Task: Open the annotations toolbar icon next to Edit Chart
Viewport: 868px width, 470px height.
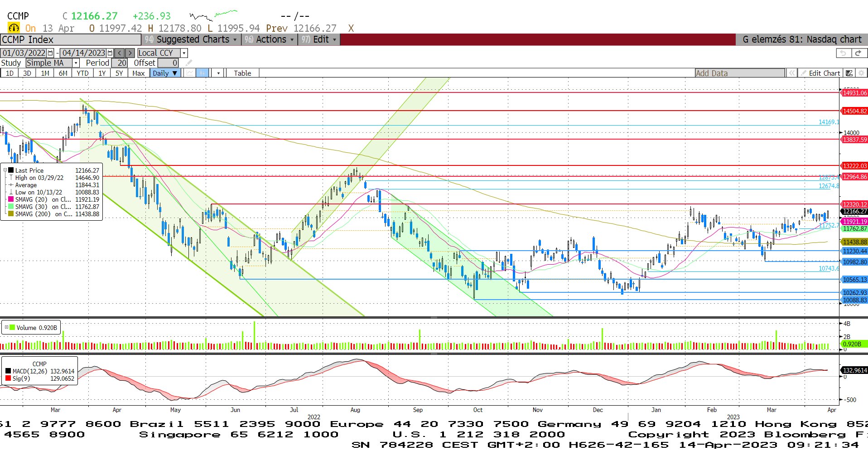Action: (x=849, y=73)
